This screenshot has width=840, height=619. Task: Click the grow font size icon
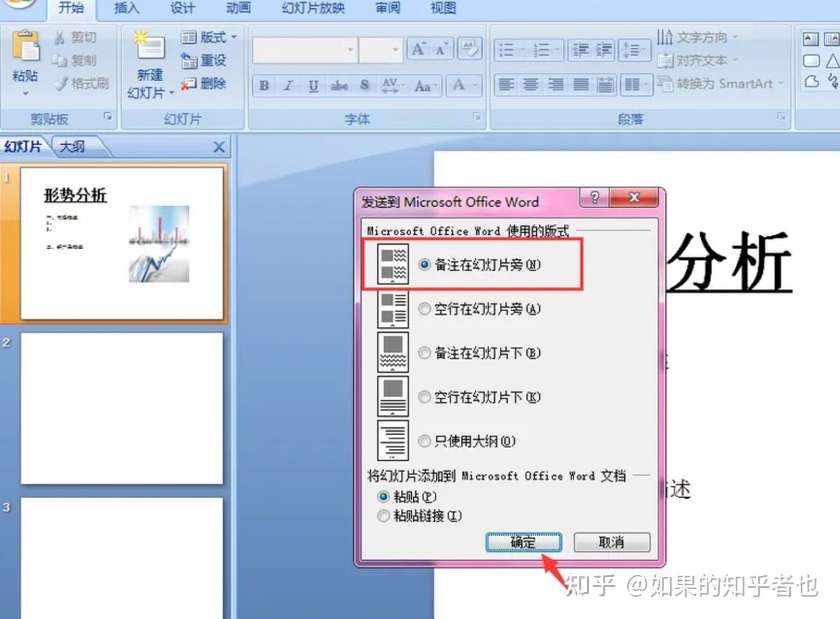[x=418, y=49]
